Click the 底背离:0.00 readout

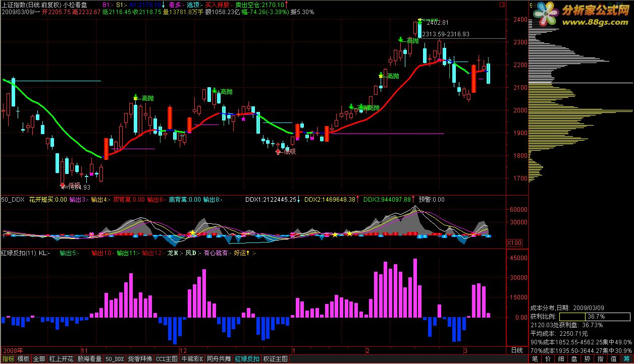185,200
